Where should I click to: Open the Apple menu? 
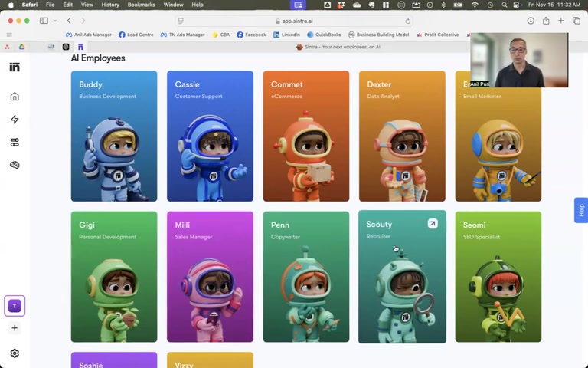[x=11, y=5]
